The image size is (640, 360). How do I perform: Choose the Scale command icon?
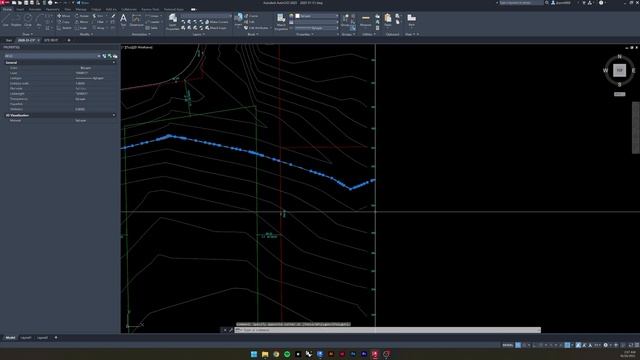point(77,28)
